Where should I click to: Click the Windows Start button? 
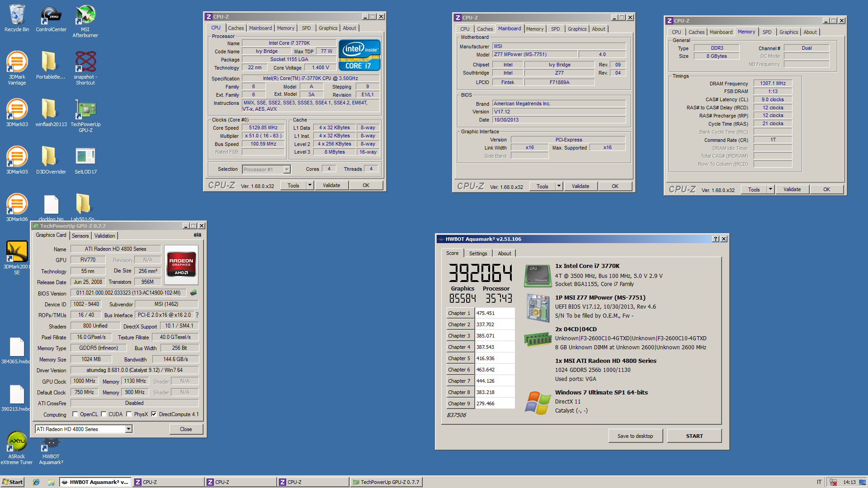pyautogui.click(x=12, y=482)
